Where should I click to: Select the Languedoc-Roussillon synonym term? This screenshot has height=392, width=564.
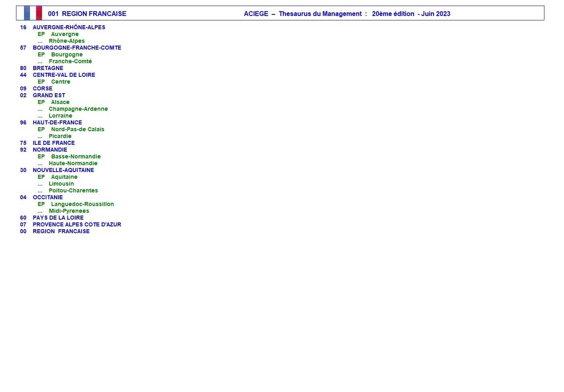pos(82,204)
